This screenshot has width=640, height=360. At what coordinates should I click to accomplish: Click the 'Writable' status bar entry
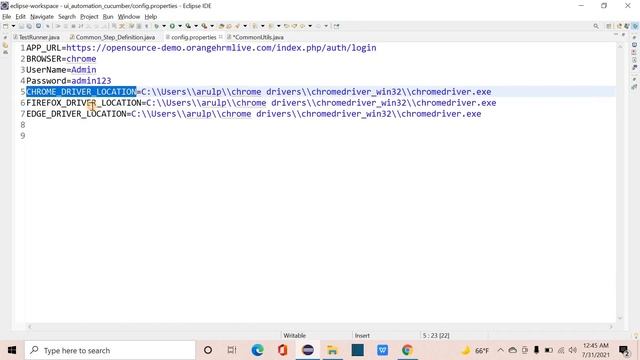pos(295,336)
